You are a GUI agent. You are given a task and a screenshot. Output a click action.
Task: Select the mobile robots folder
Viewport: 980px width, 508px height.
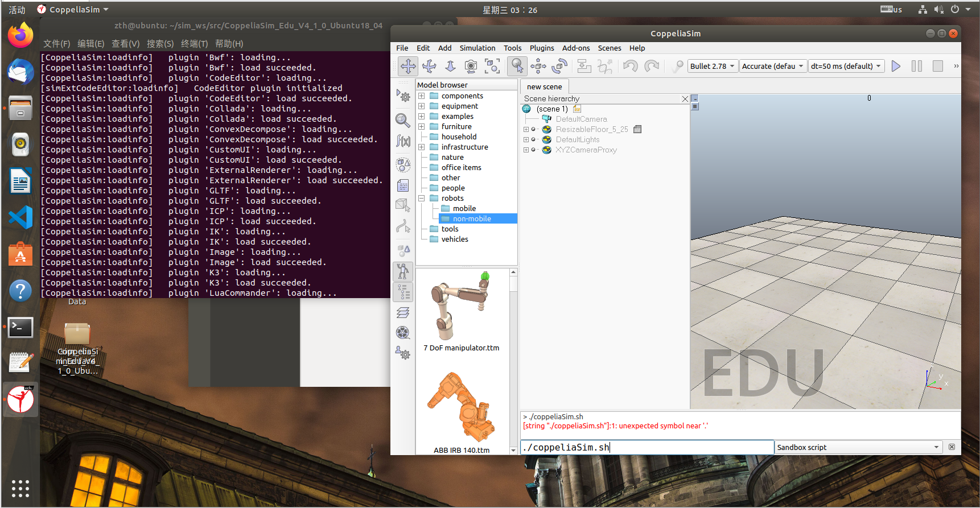[x=464, y=209]
